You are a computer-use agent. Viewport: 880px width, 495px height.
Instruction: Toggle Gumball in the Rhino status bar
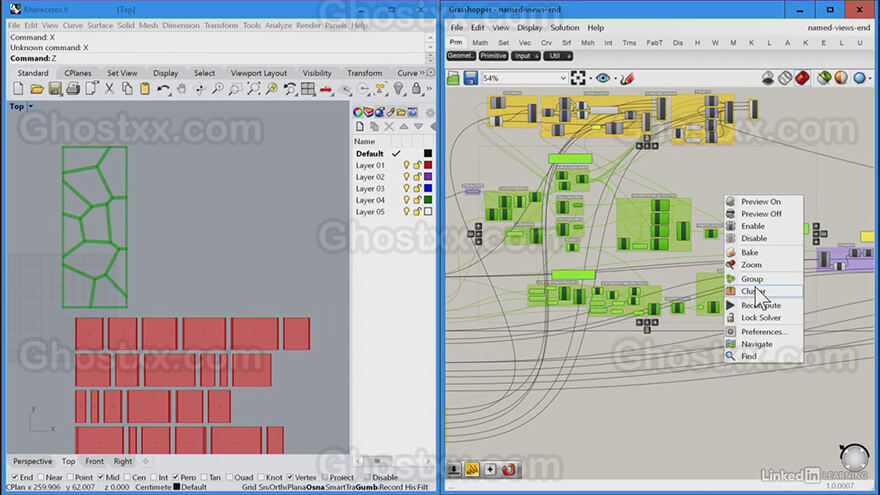pyautogui.click(x=366, y=487)
